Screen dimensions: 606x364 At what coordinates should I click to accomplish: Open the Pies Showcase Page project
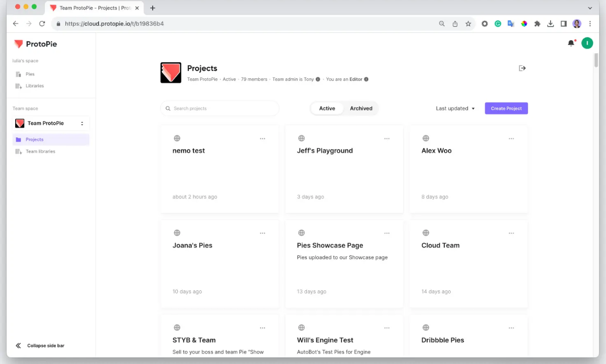point(330,245)
